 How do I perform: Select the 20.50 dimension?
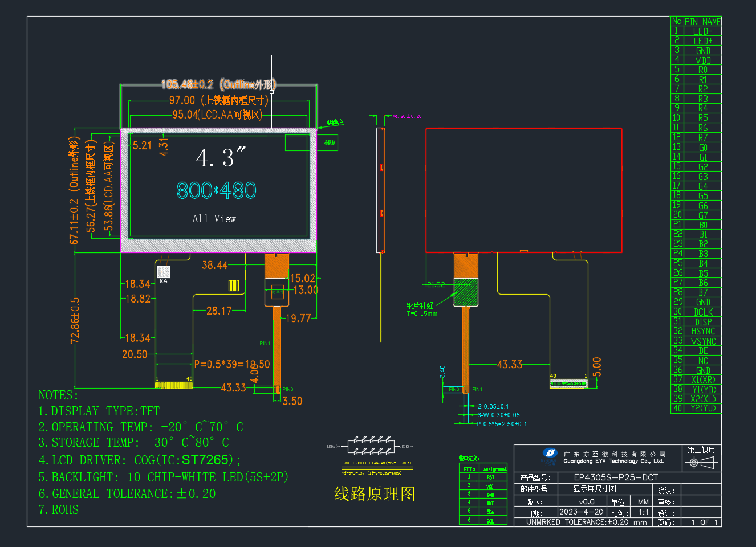(135, 354)
